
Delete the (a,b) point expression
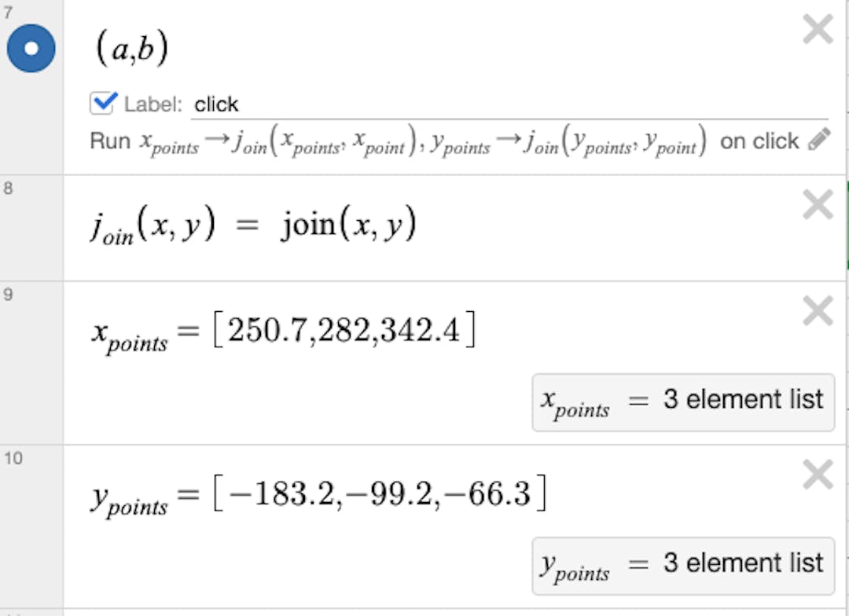click(818, 30)
